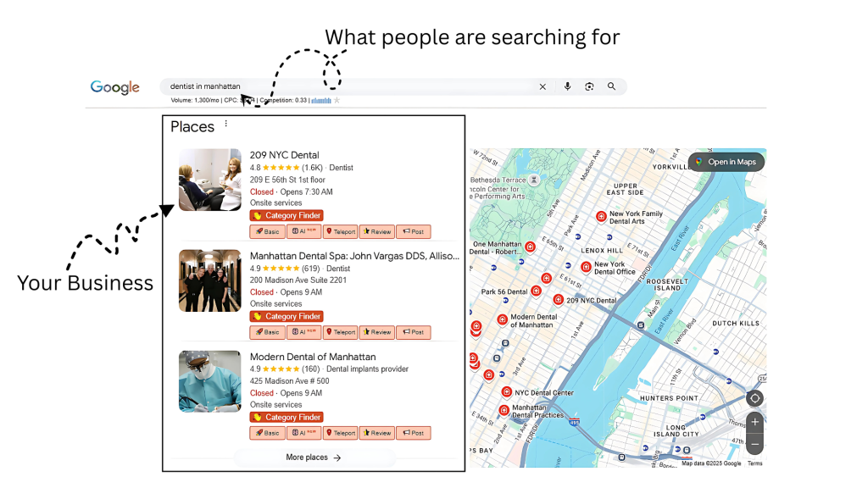Select Modern Dental of Manhattan map pin
868x488 pixels.
click(x=502, y=319)
